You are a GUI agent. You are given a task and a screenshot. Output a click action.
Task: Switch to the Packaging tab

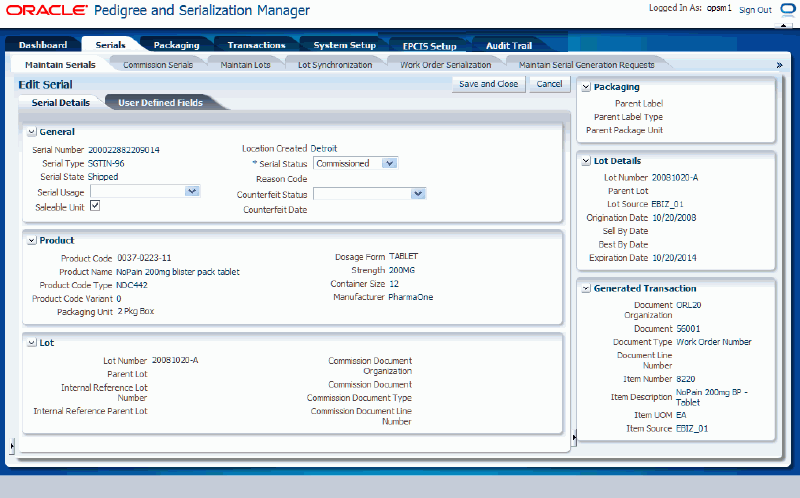click(176, 45)
